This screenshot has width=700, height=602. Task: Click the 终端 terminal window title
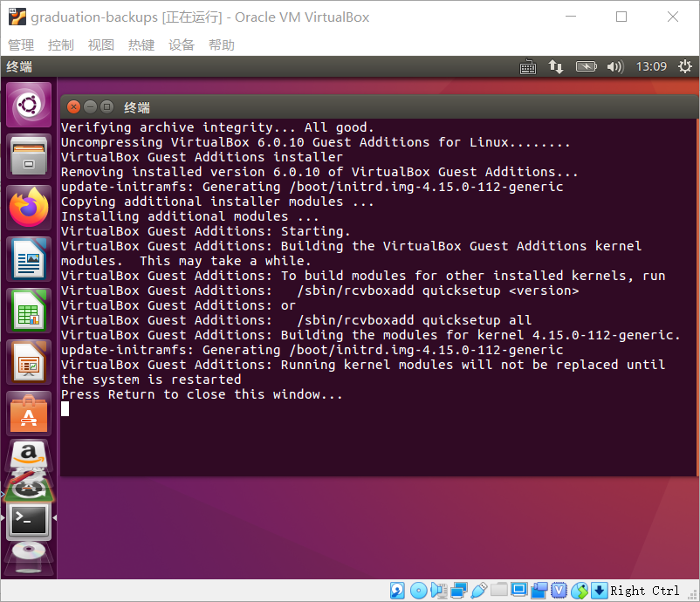[137, 107]
